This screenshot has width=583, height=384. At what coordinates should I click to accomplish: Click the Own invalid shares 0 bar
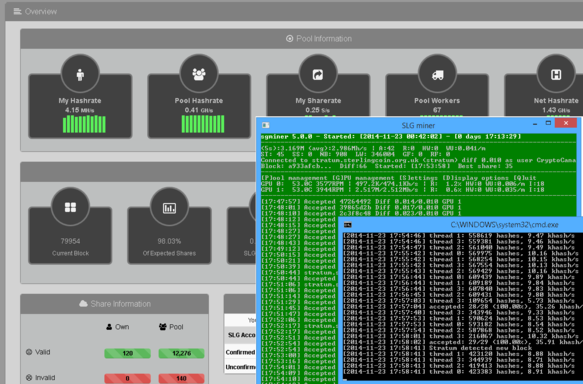pos(128,378)
